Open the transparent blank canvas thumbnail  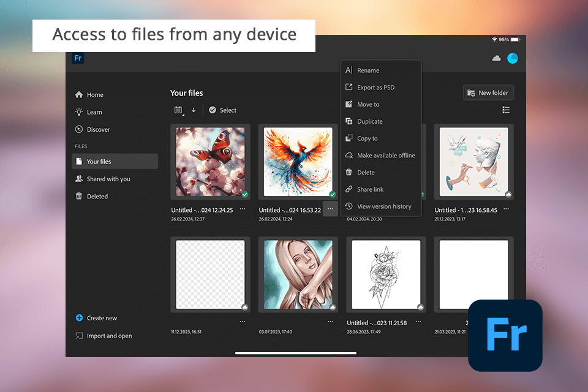coord(210,274)
